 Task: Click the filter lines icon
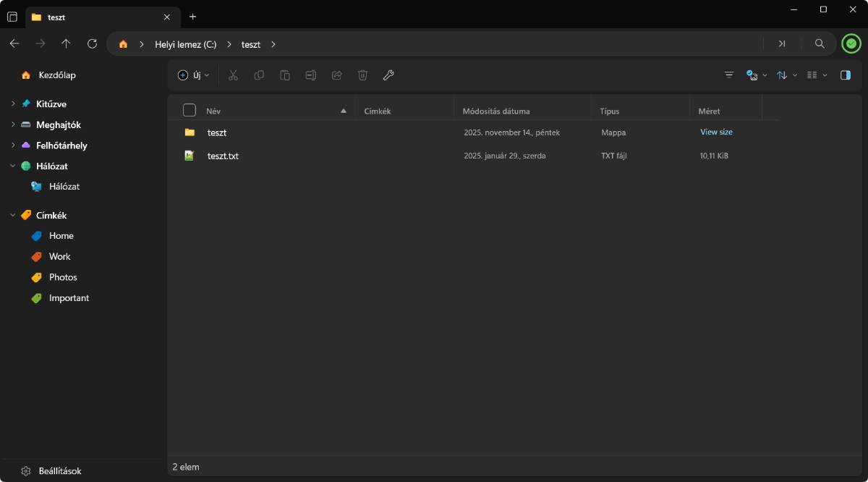729,75
